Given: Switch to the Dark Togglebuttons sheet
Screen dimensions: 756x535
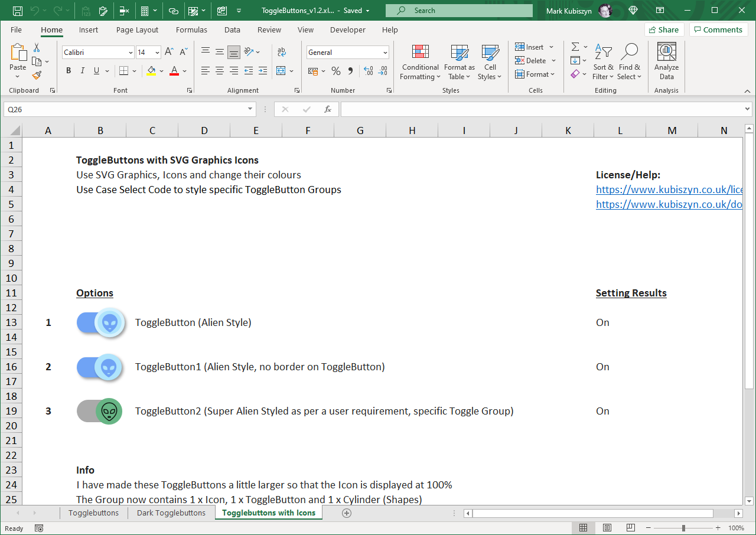Looking at the screenshot, I should 171,513.
